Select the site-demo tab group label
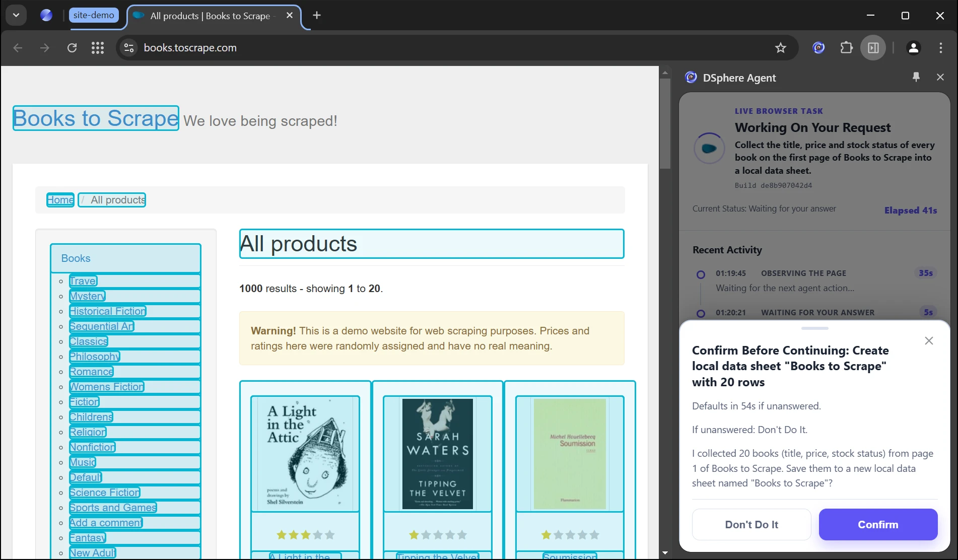The image size is (958, 560). tap(94, 15)
